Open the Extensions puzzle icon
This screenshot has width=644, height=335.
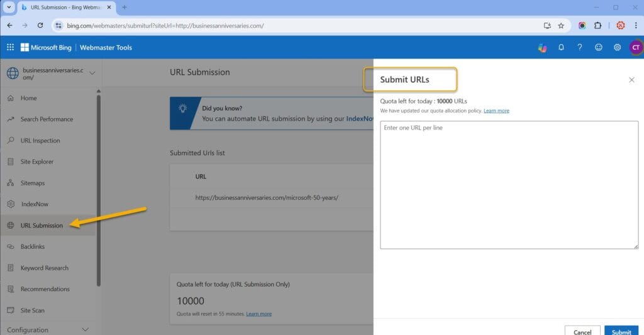point(597,25)
